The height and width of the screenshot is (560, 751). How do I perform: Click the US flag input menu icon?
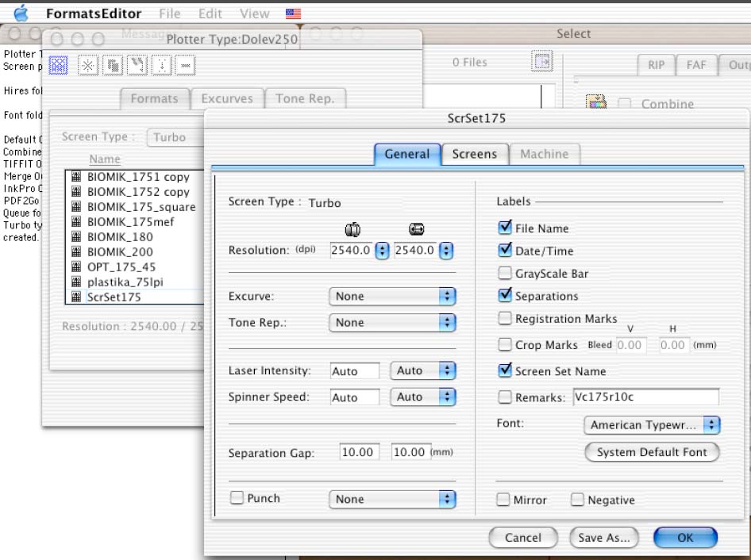point(293,13)
